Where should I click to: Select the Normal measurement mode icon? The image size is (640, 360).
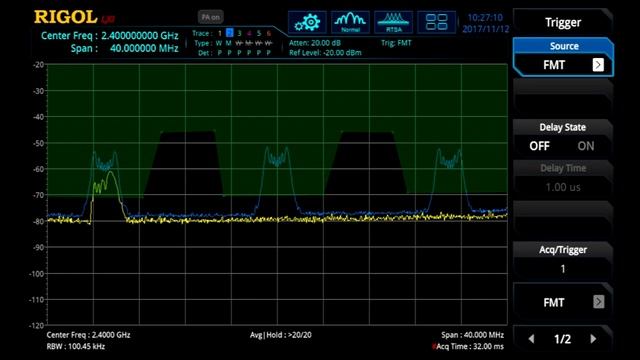[x=350, y=22]
